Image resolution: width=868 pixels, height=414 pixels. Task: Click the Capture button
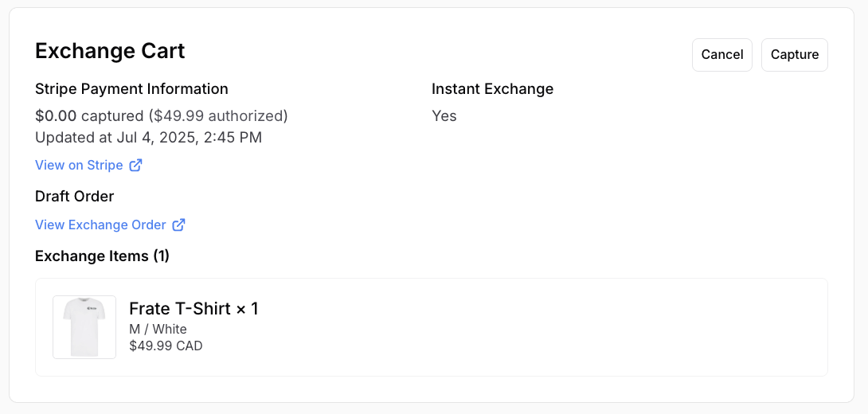(794, 55)
